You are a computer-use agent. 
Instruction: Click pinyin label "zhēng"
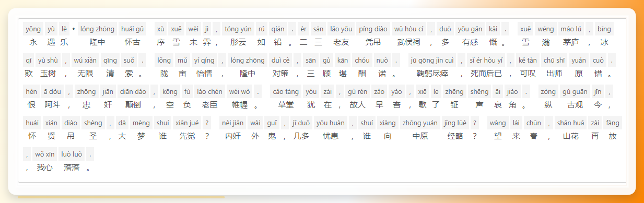point(454,92)
